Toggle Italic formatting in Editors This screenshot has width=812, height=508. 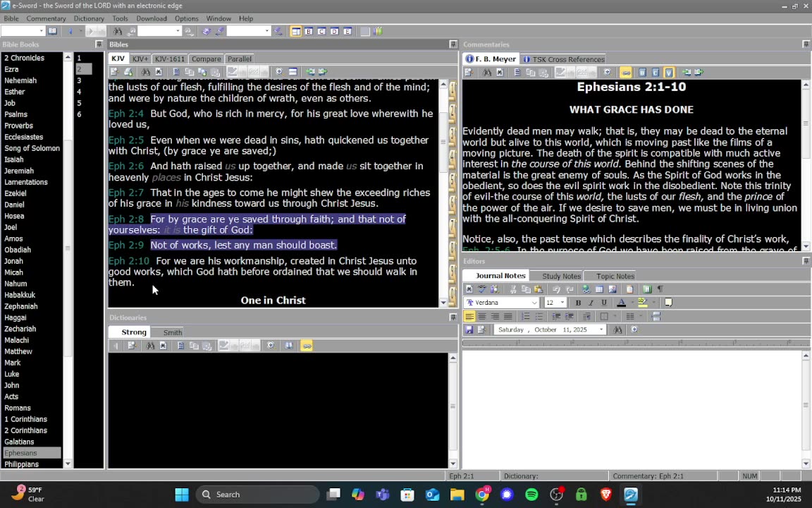point(591,303)
